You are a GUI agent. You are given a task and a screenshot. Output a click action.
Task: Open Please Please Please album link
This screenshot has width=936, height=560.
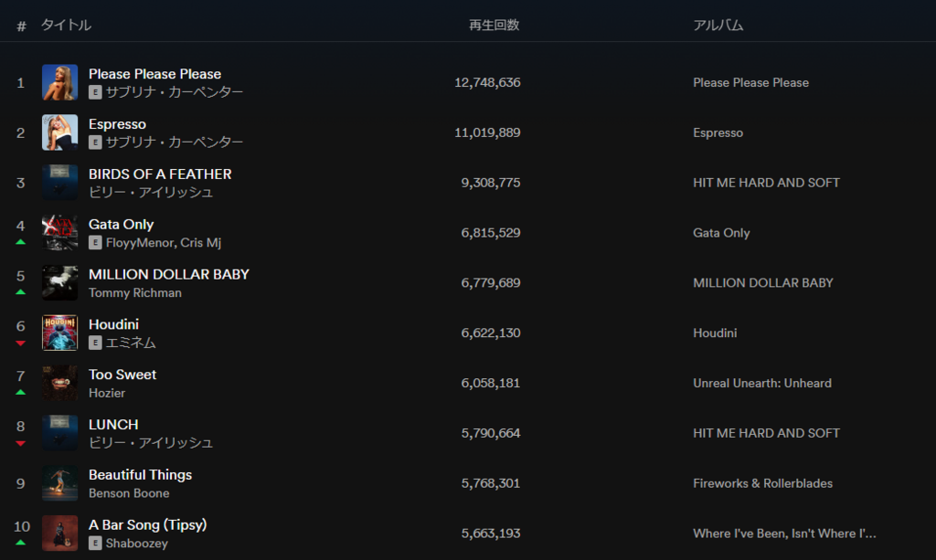tap(751, 83)
